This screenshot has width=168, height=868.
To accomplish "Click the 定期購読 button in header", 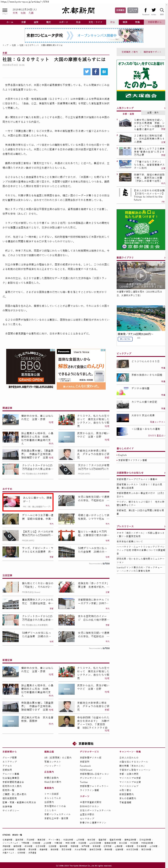I will (120, 10).
